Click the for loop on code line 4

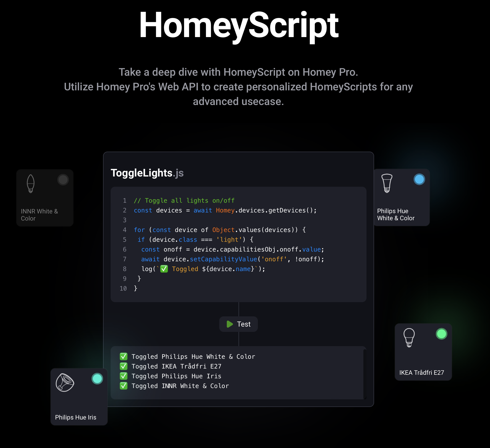pos(220,230)
